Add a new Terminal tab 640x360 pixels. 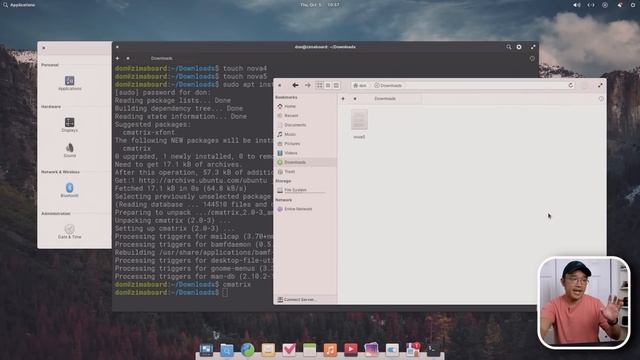click(118, 58)
